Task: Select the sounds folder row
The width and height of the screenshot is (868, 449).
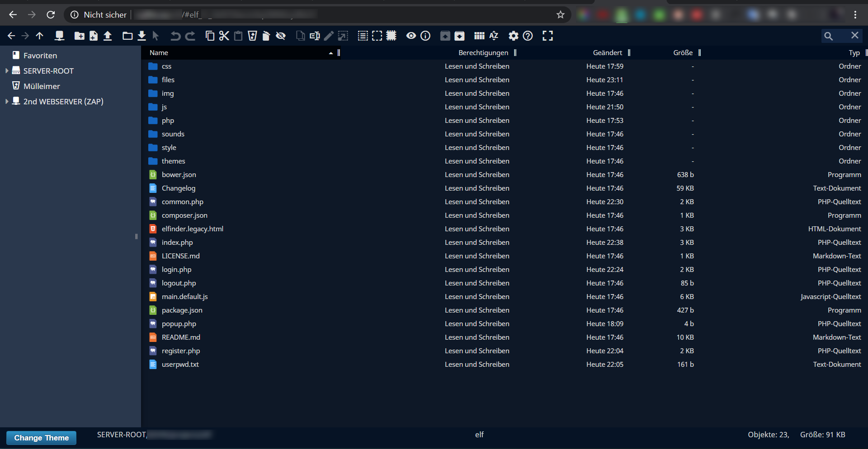Action: pyautogui.click(x=505, y=134)
